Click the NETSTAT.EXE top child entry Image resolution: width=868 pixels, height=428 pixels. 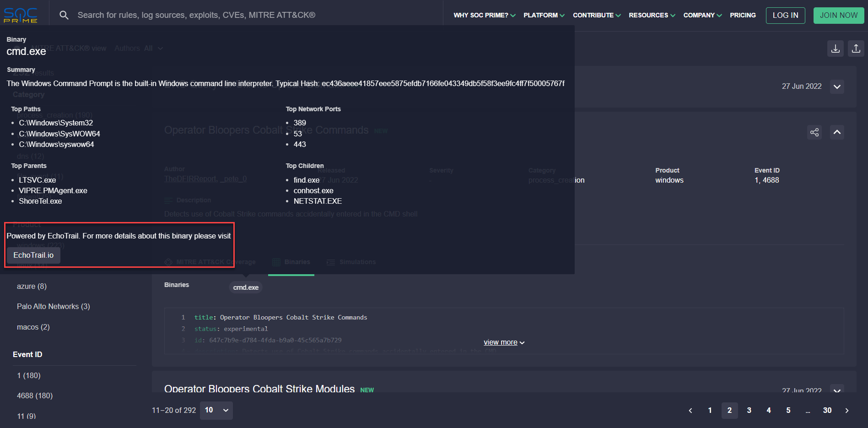[x=318, y=201]
